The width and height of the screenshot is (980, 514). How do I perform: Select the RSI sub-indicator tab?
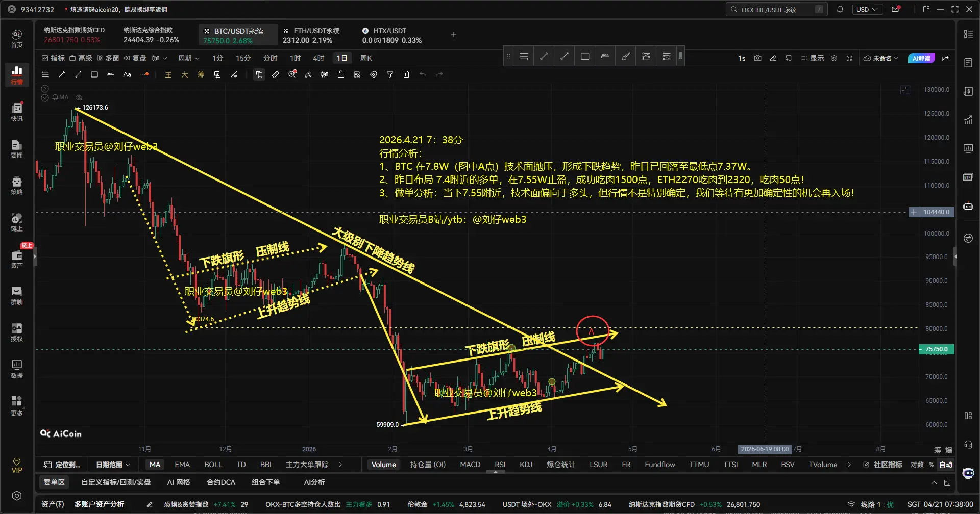pyautogui.click(x=500, y=465)
